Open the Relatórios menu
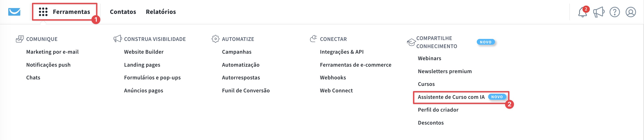The image size is (644, 140). [x=161, y=12]
